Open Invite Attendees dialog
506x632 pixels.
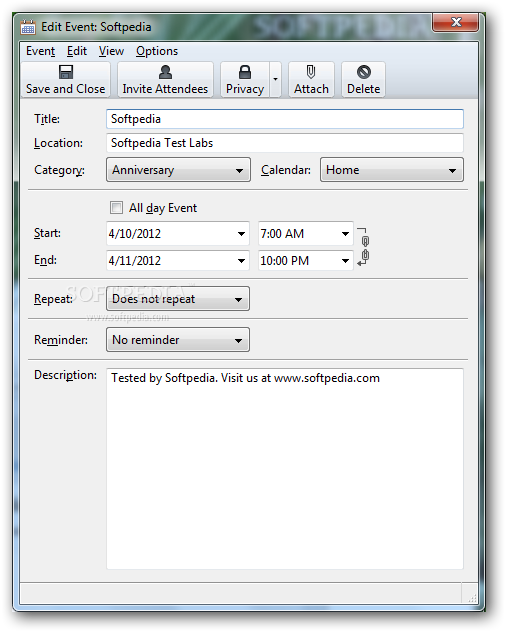pos(165,80)
